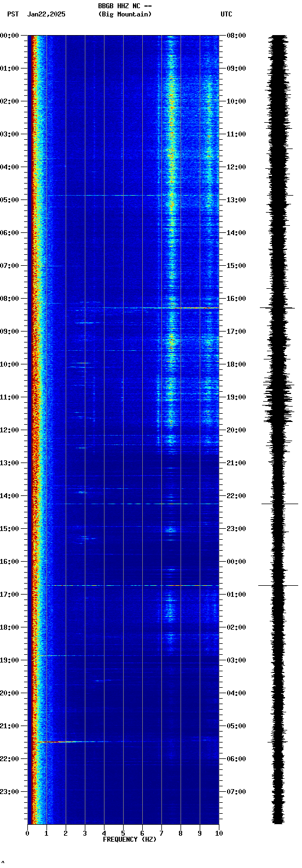Click the frequency axis tick "0"
This screenshot has width=302, height=868.
(x=27, y=833)
